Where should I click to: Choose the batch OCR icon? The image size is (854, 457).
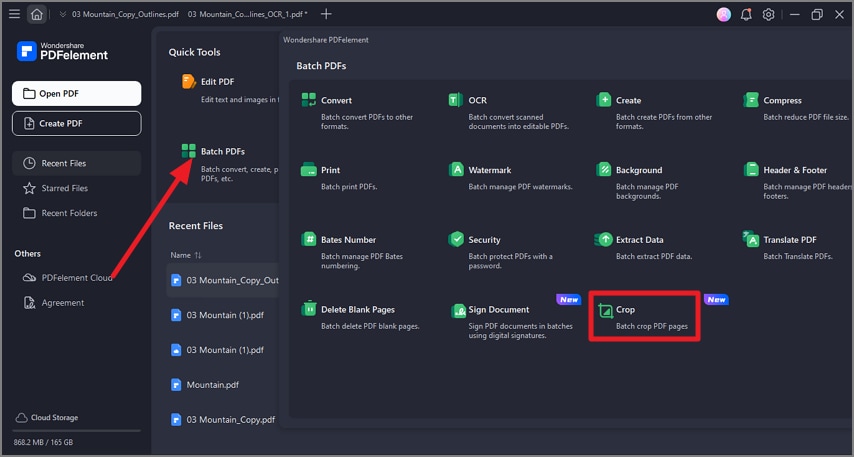456,100
